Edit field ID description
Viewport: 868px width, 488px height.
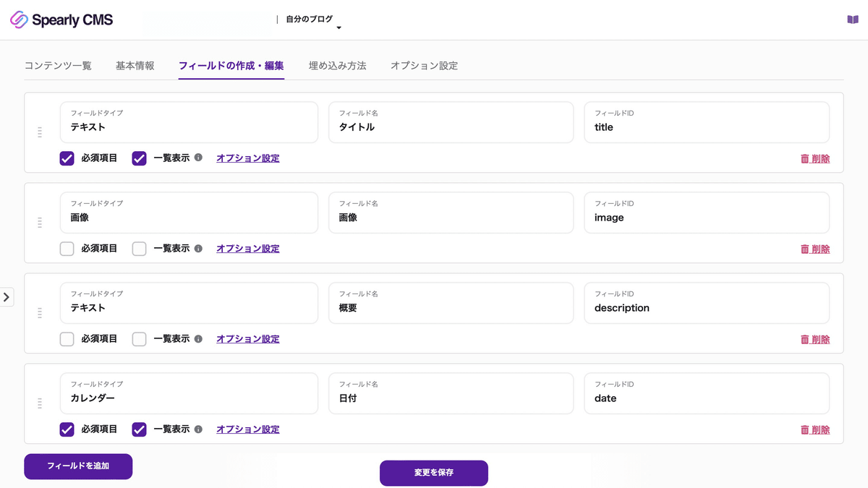[x=707, y=303]
